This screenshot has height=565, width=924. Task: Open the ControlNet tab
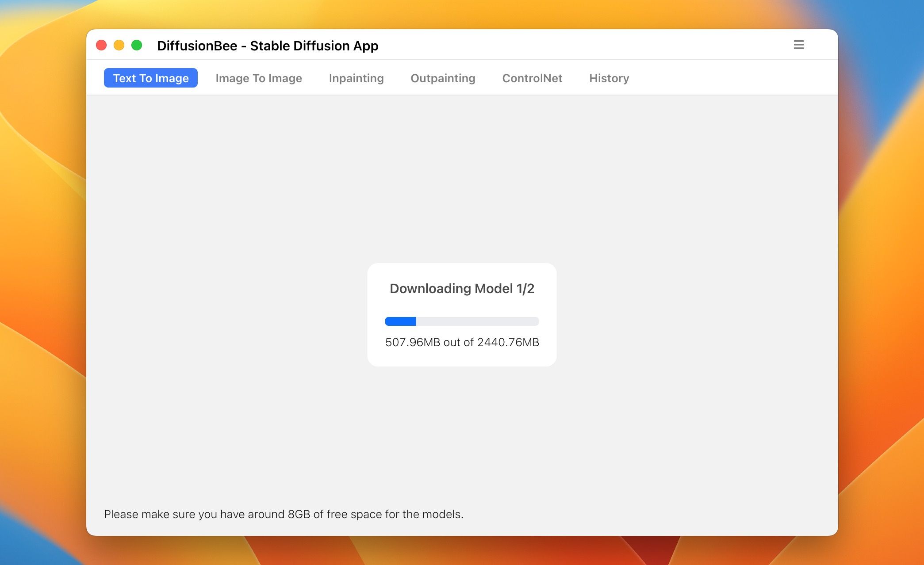[x=532, y=78]
